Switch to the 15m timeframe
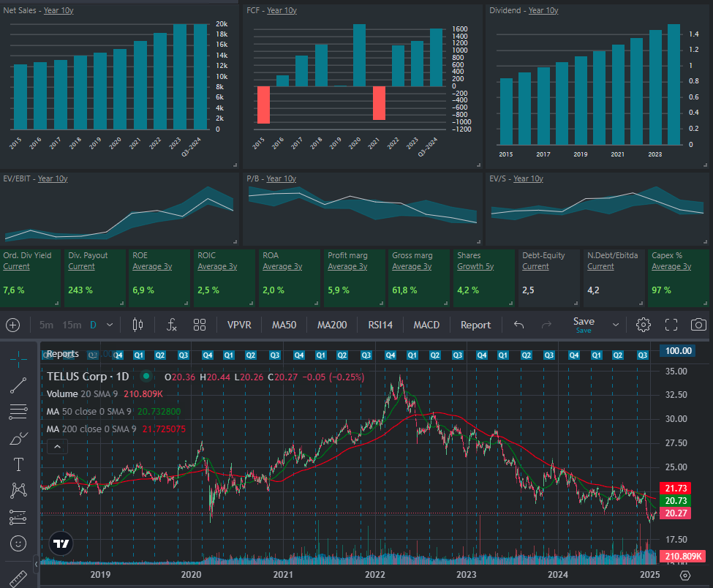 (72, 325)
